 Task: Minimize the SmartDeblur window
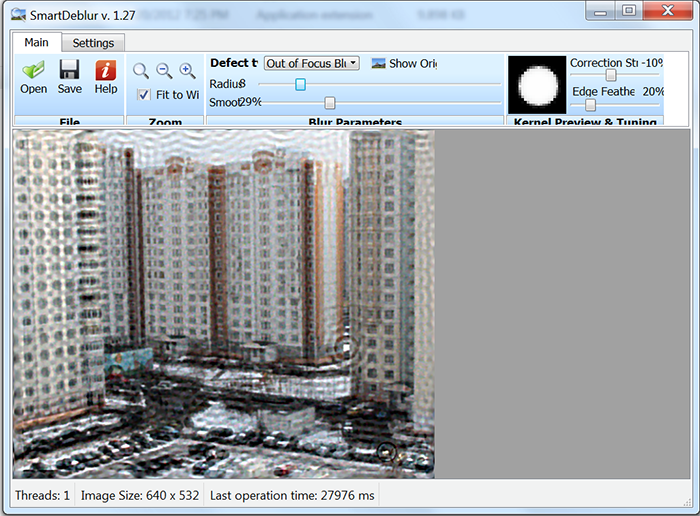pyautogui.click(x=601, y=11)
